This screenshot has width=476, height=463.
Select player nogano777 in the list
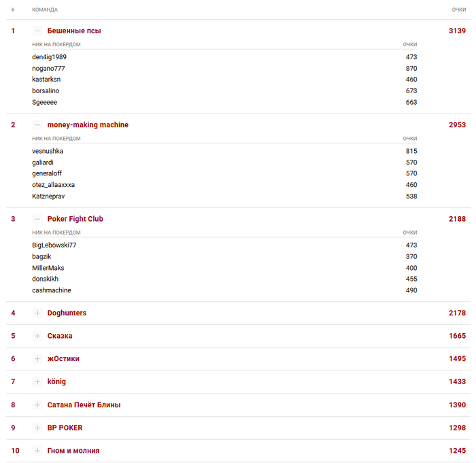(48, 68)
